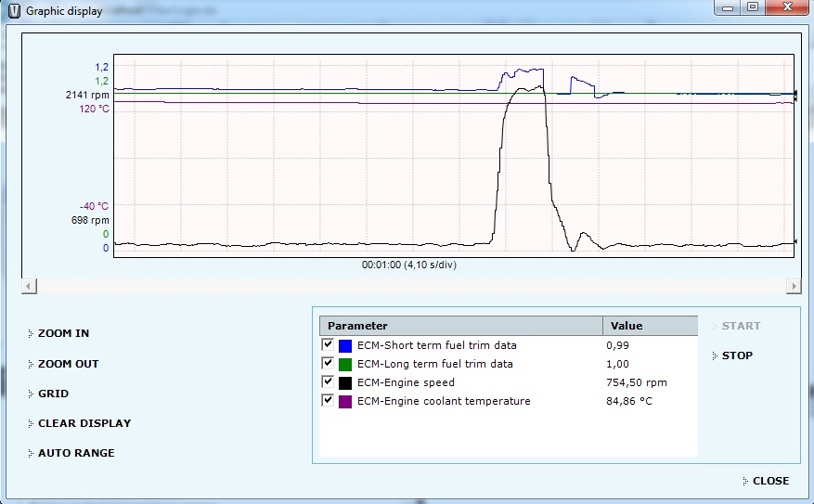Click ZOOM IN button

click(63, 333)
